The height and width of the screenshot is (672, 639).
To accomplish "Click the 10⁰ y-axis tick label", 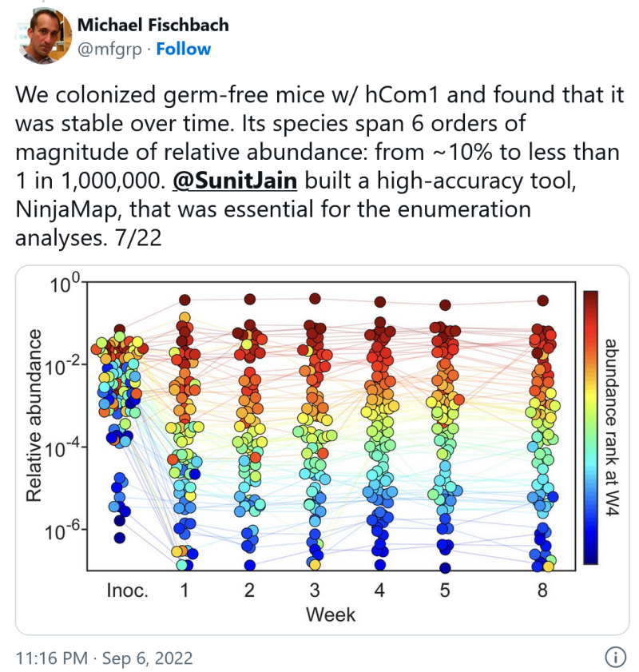I will pyautogui.click(x=66, y=282).
